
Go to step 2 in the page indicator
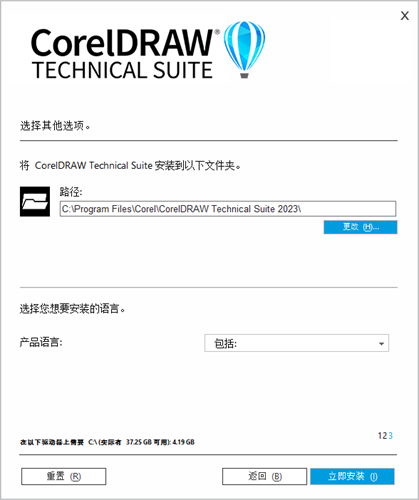385,436
